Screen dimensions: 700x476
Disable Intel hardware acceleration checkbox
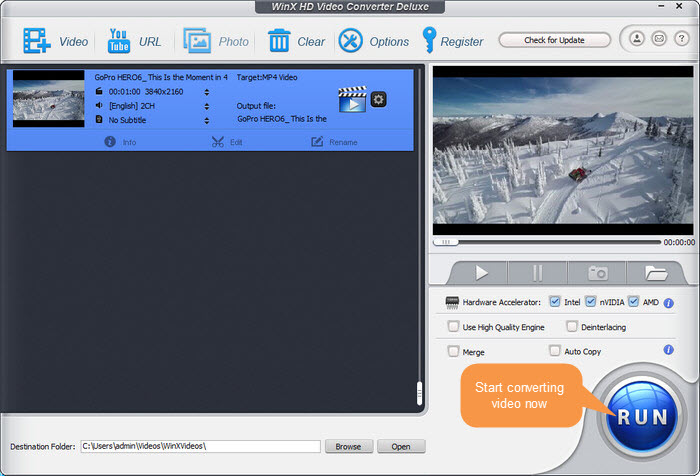554,301
